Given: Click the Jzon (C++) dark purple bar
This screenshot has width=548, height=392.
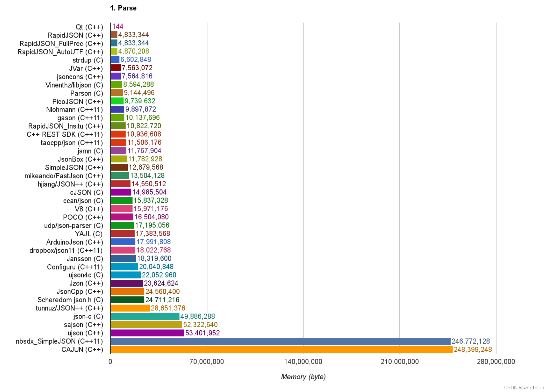Looking at the screenshot, I should click(x=127, y=283).
